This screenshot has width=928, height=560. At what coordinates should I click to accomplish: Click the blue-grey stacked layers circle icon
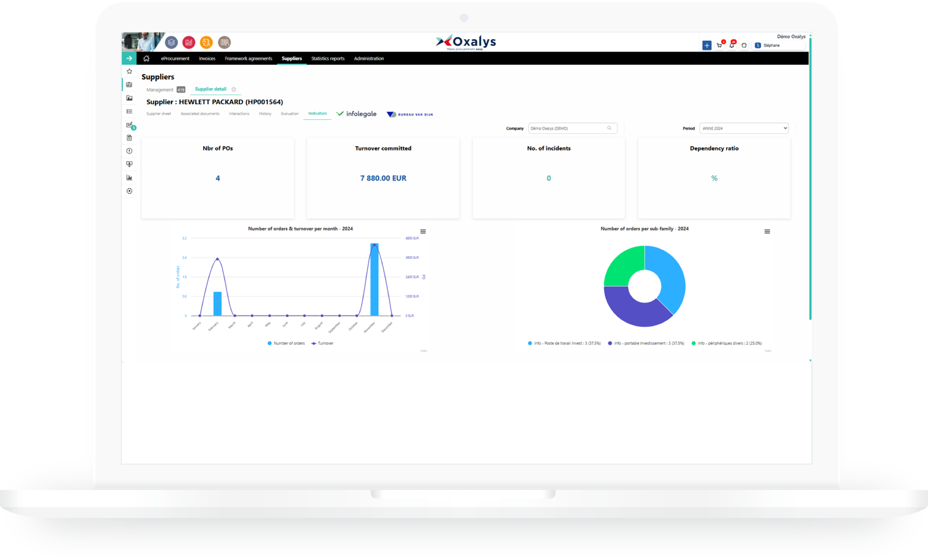pos(171,43)
